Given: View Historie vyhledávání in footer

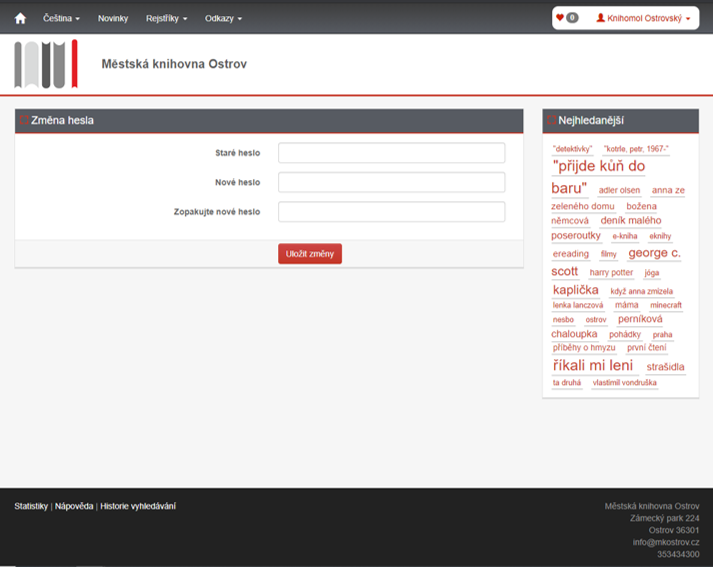Looking at the screenshot, I should (x=138, y=506).
